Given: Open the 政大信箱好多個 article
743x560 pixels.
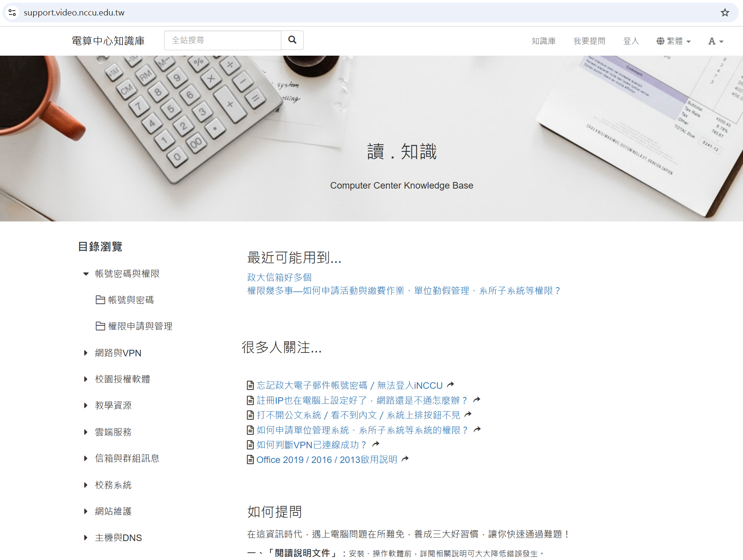Looking at the screenshot, I should pyautogui.click(x=279, y=277).
